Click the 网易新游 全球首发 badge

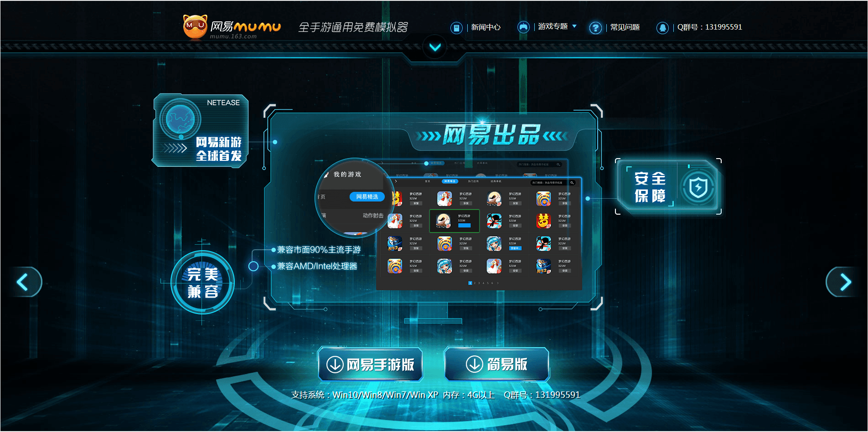pyautogui.click(x=201, y=131)
